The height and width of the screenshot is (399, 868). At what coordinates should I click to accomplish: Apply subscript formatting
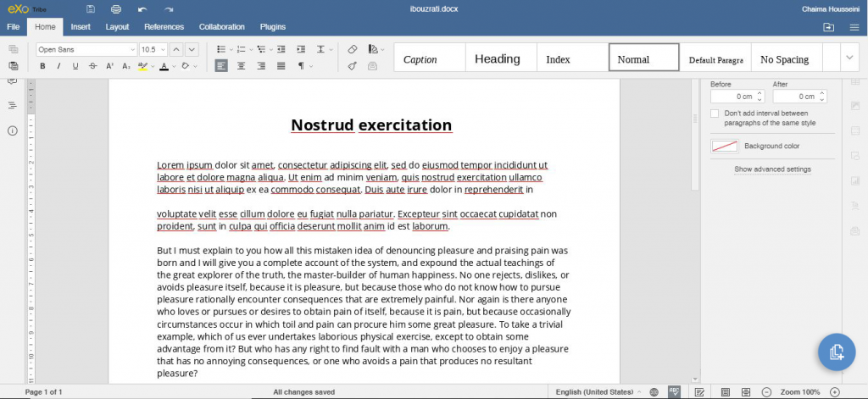126,66
